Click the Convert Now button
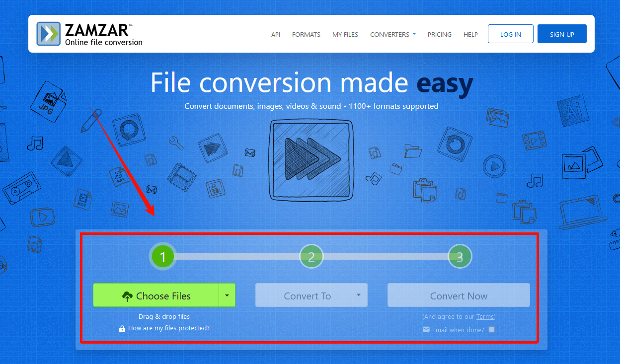This screenshot has width=620, height=364. pyautogui.click(x=459, y=295)
